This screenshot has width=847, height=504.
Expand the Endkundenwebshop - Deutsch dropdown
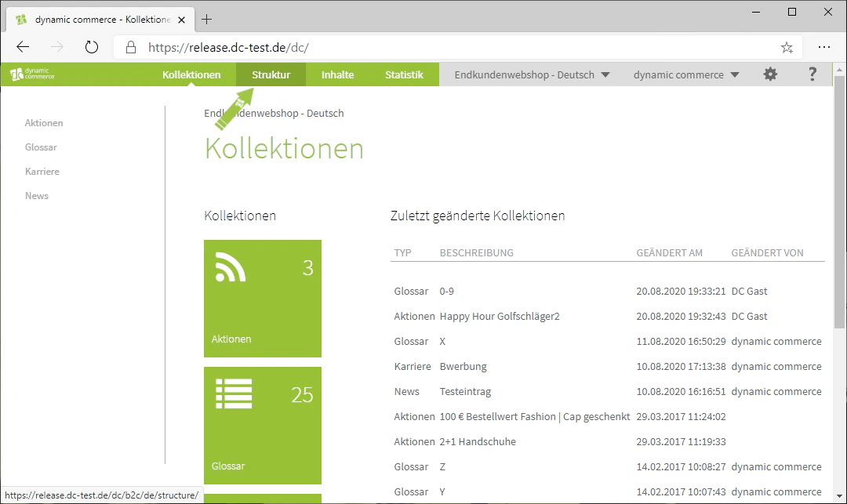[532, 74]
